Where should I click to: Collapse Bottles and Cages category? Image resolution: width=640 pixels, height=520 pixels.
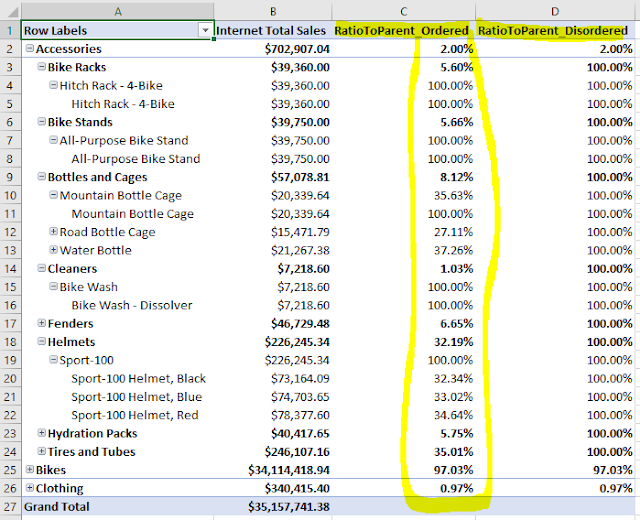coord(41,176)
